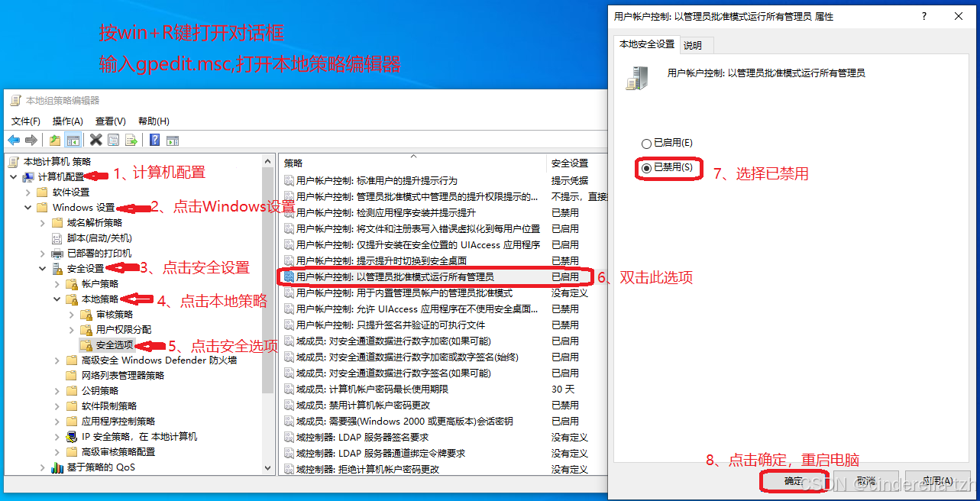Select 用户帐户控制: 以管理员批准模式运行所有管理员 row
Viewport: 980px width, 501px height.
click(443, 276)
